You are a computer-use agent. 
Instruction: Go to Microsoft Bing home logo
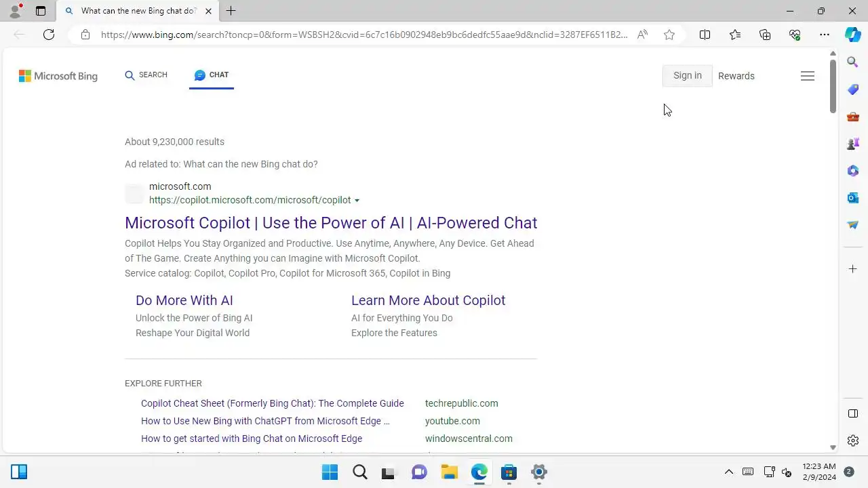[x=58, y=76]
